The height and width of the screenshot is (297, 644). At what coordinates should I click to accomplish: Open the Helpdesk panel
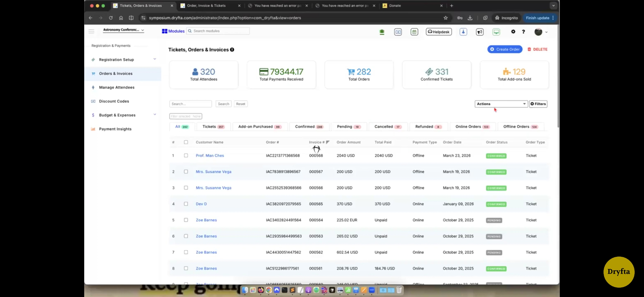click(x=439, y=32)
